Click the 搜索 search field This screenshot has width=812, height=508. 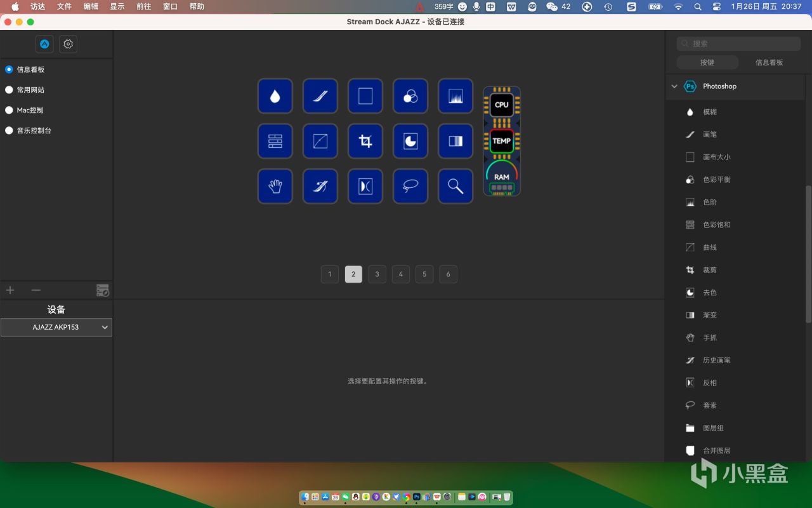(x=739, y=43)
